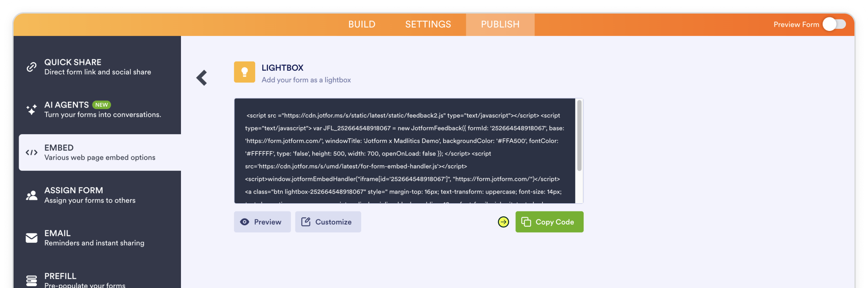
Task: Click the Assign Form people icon
Action: (31, 195)
